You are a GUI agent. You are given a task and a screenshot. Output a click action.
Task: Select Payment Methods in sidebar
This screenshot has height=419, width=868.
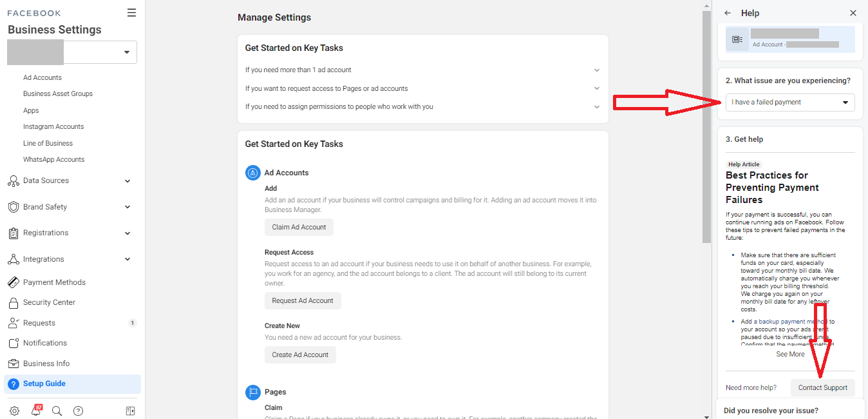(54, 282)
